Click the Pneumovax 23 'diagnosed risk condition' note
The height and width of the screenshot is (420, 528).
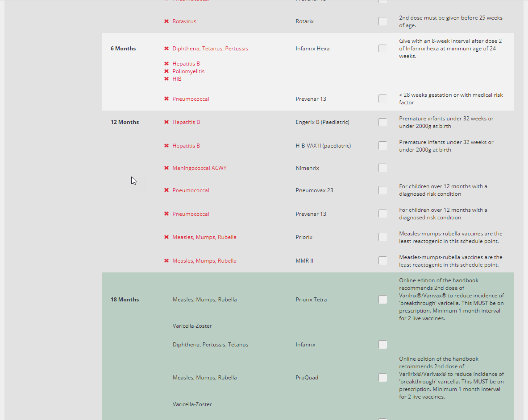click(x=443, y=190)
